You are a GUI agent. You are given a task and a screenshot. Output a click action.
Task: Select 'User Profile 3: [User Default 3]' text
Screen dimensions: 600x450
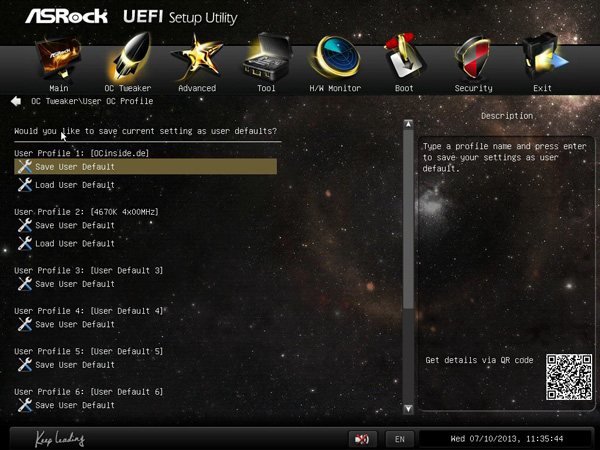pos(88,270)
